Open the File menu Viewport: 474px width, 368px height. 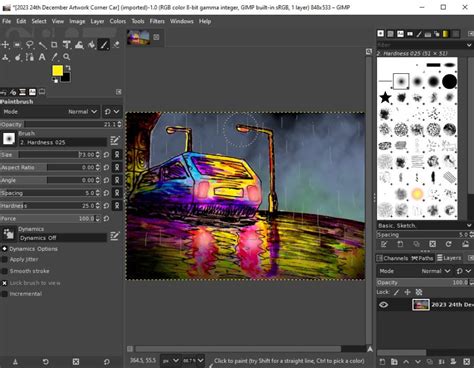pyautogui.click(x=6, y=21)
